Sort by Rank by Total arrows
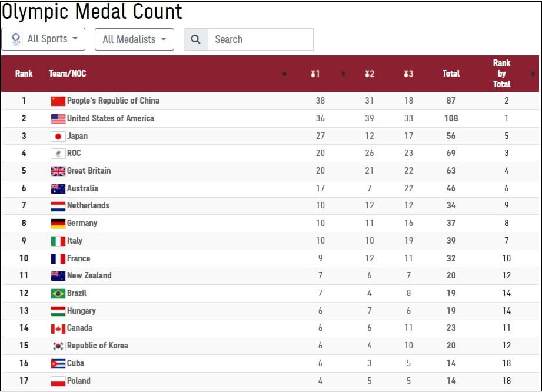The height and width of the screenshot is (392, 542). point(533,74)
